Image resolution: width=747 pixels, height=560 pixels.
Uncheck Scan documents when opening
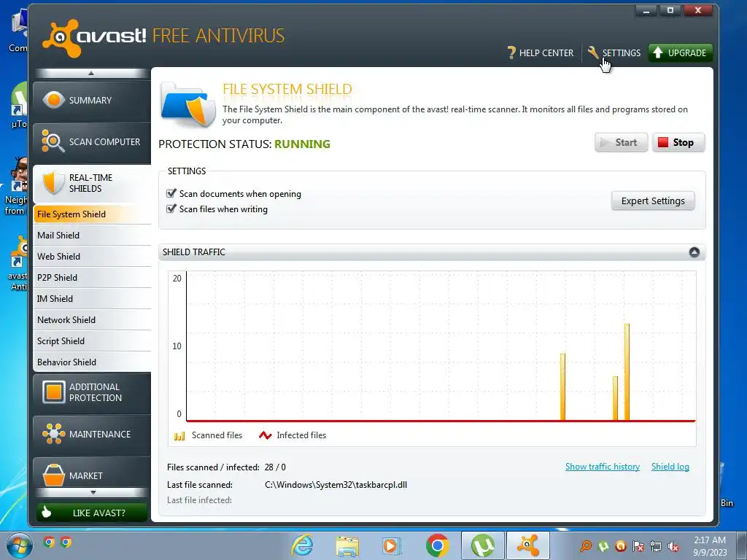[171, 193]
